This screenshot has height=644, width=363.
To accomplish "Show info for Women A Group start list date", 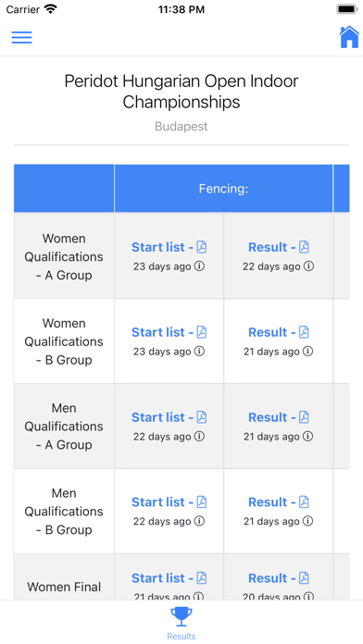I will tap(199, 266).
